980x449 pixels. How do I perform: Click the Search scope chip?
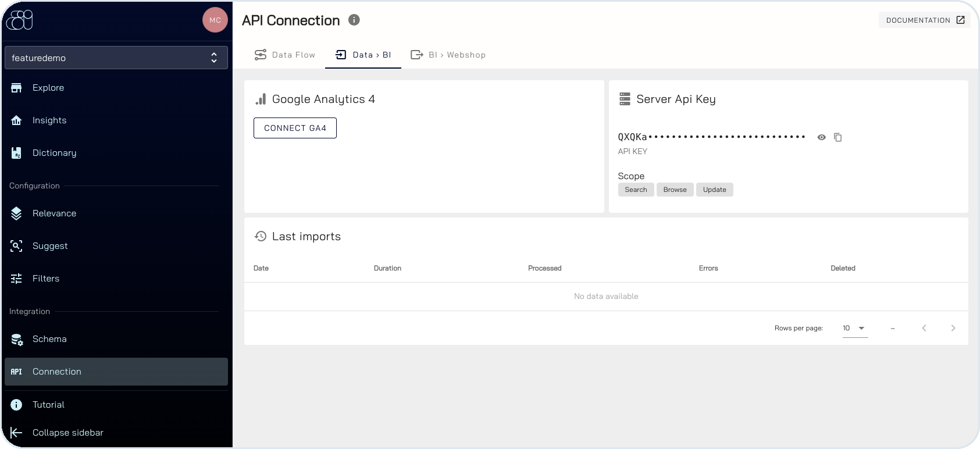coord(636,190)
